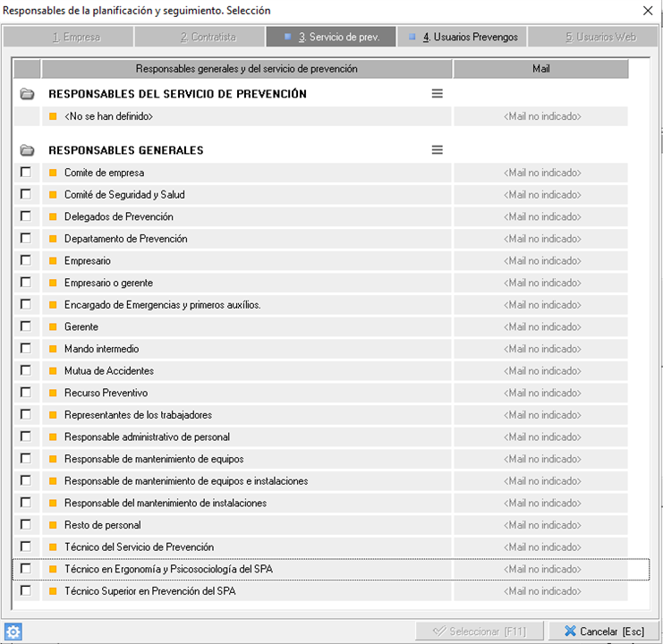
Task: Enable the Técnico Superior en Prevención del SPA checkbox
Action: (x=26, y=591)
